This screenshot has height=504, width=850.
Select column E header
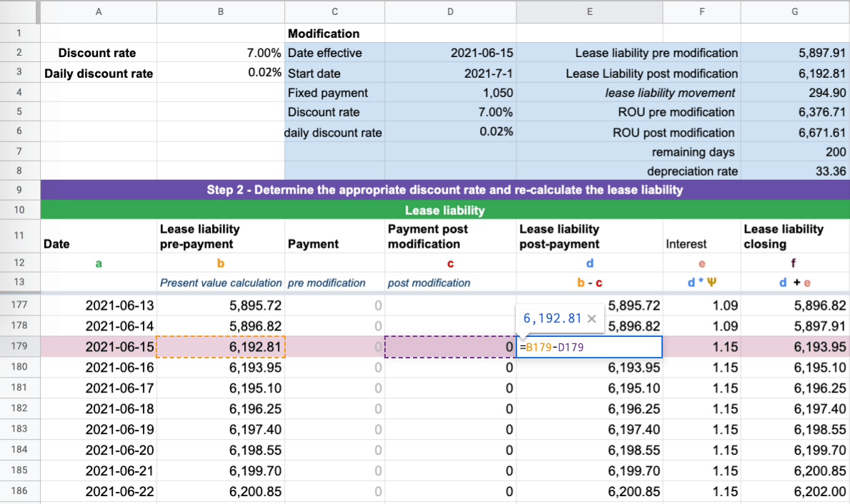[x=589, y=11]
